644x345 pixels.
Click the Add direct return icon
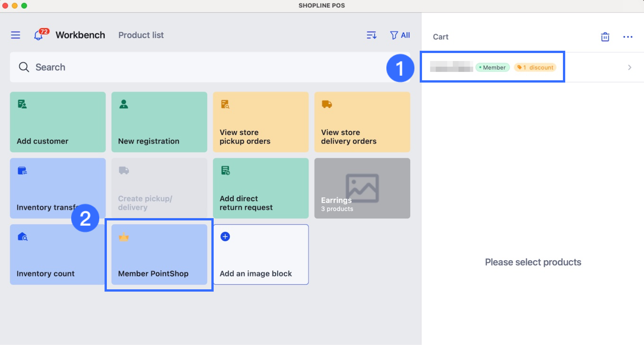(225, 170)
